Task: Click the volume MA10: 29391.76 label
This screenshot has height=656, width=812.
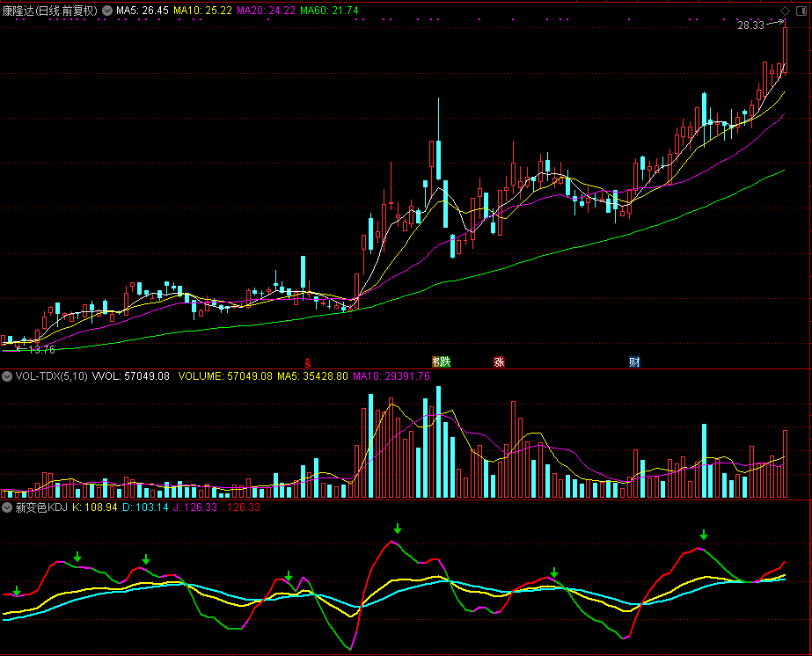Action: point(391,376)
